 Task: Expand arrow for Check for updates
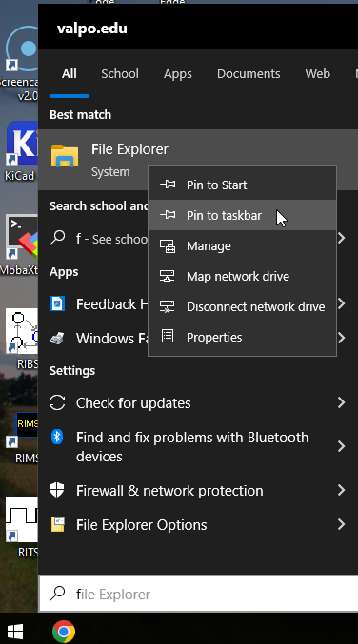[341, 402]
